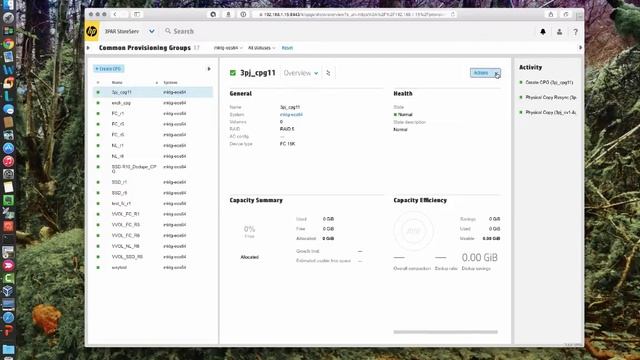The width and height of the screenshot is (640, 360).
Task: Sort the list by Name column
Action: tap(117, 82)
